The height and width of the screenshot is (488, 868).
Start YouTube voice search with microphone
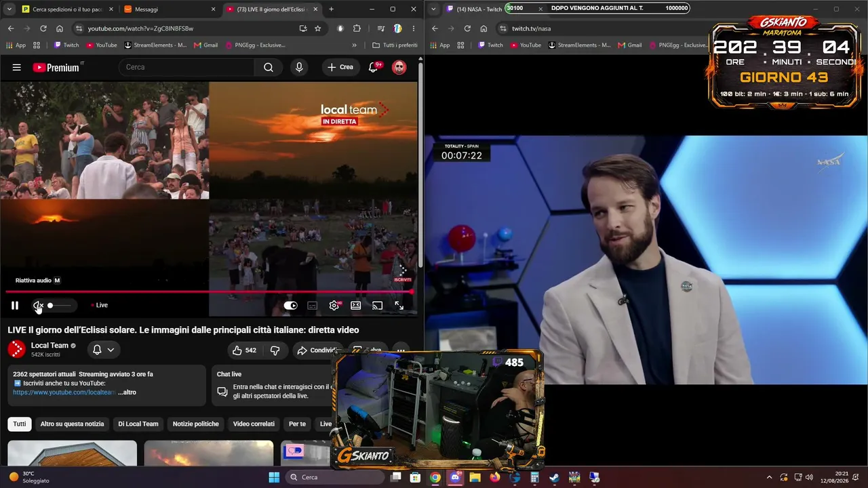[299, 67]
